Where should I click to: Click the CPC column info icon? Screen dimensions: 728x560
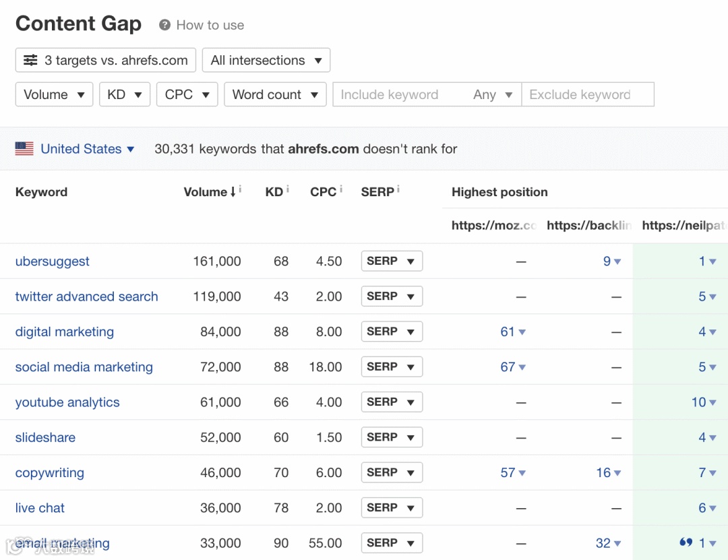(341, 191)
